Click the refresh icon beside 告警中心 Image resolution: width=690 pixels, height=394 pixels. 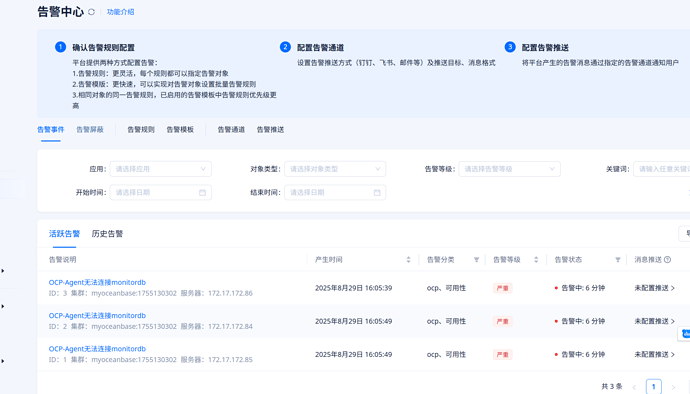(92, 12)
